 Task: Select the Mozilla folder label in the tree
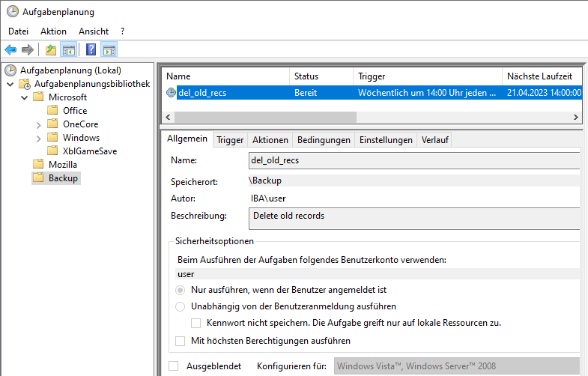63,165
